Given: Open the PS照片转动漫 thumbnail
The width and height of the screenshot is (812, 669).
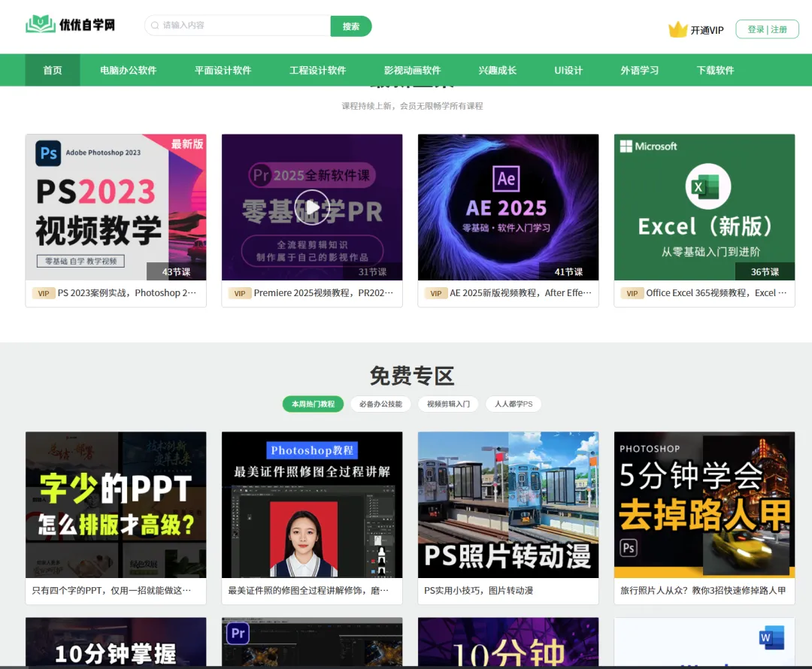Looking at the screenshot, I should click(508, 505).
